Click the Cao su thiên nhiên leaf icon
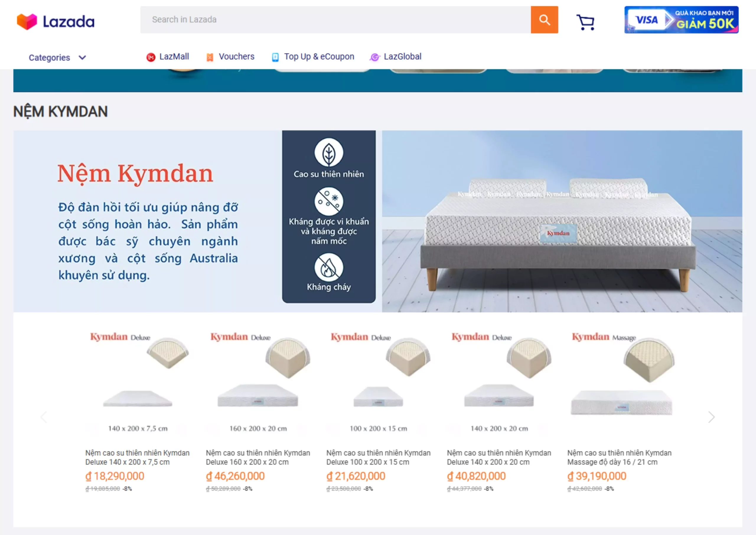The height and width of the screenshot is (535, 756). click(328, 153)
